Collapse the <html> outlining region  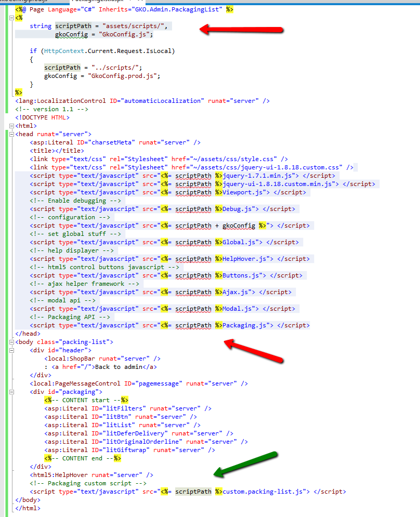(11, 126)
